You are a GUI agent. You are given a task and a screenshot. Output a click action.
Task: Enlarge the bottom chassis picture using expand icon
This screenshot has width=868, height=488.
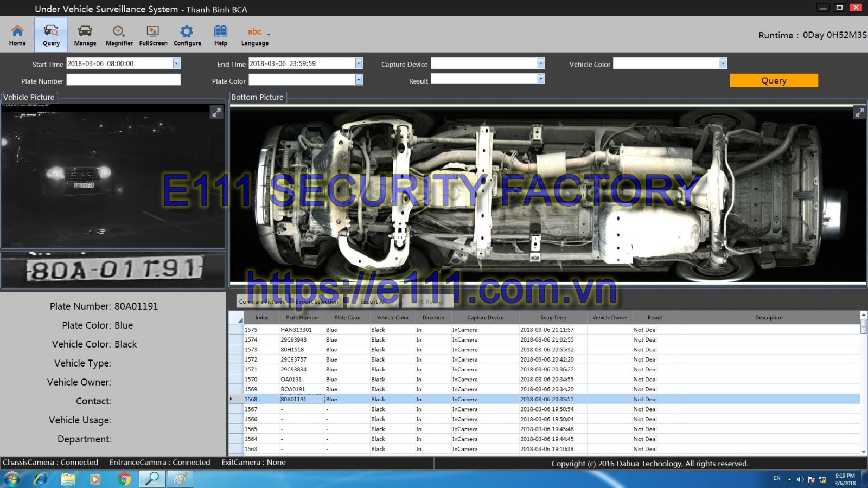[x=859, y=112]
